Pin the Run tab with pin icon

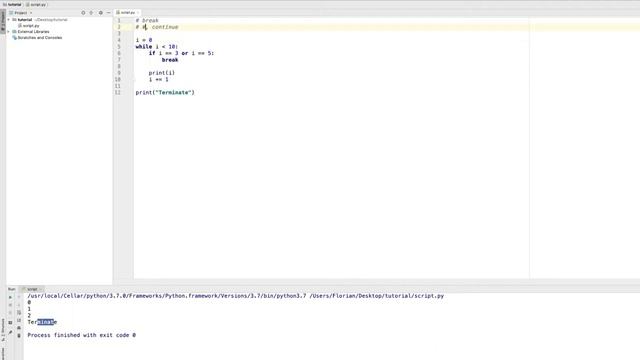[10, 332]
